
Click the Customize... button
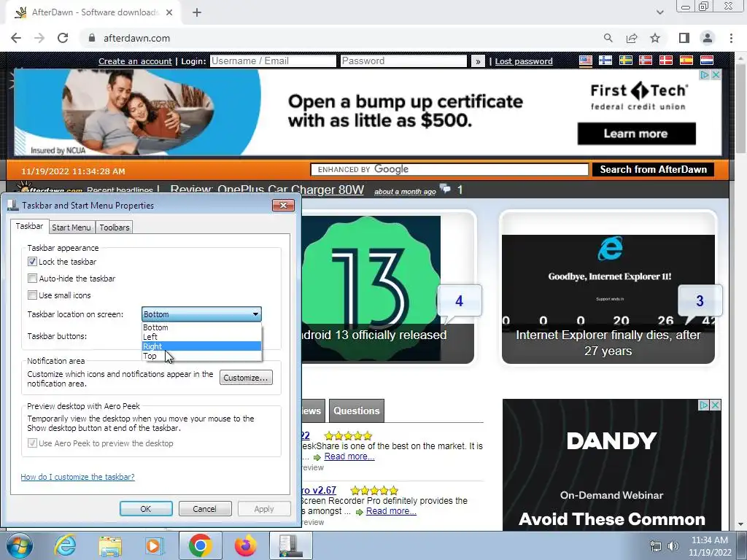click(246, 378)
